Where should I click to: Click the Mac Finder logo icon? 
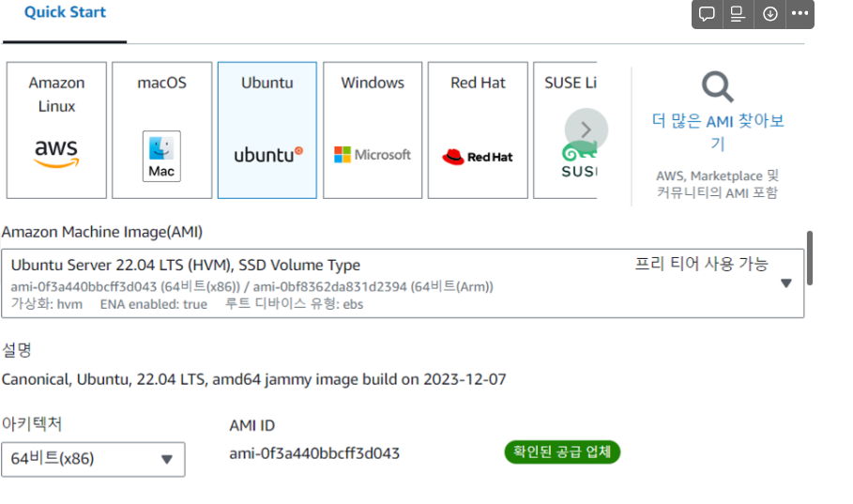click(161, 156)
